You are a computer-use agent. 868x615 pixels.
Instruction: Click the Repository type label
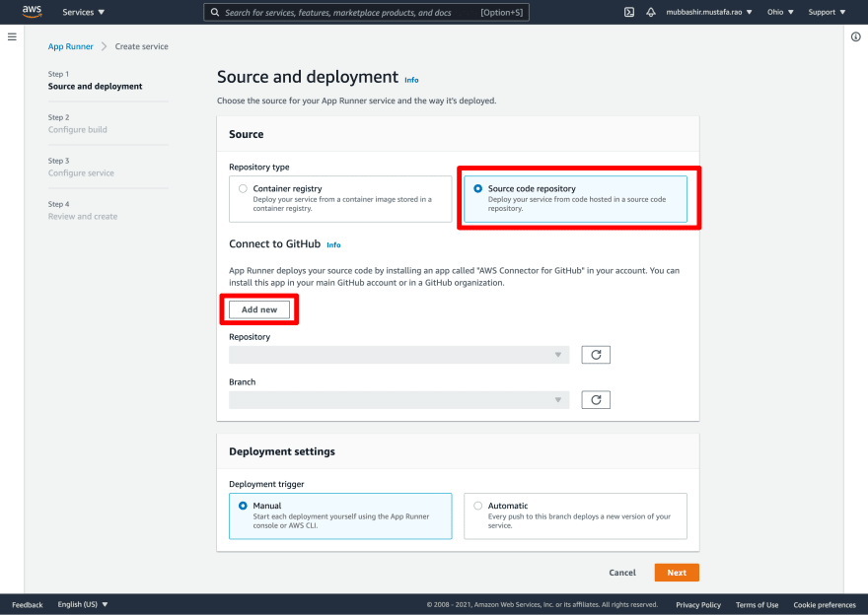point(259,167)
